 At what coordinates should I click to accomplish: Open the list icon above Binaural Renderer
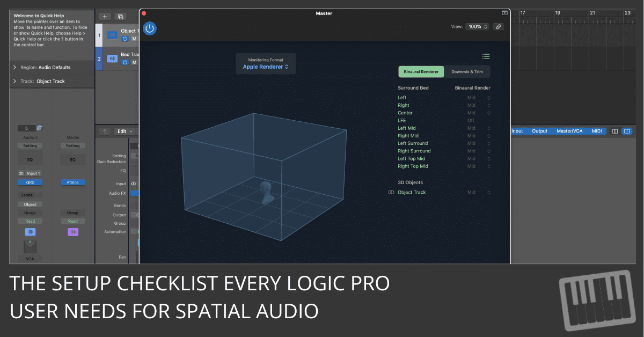(486, 56)
